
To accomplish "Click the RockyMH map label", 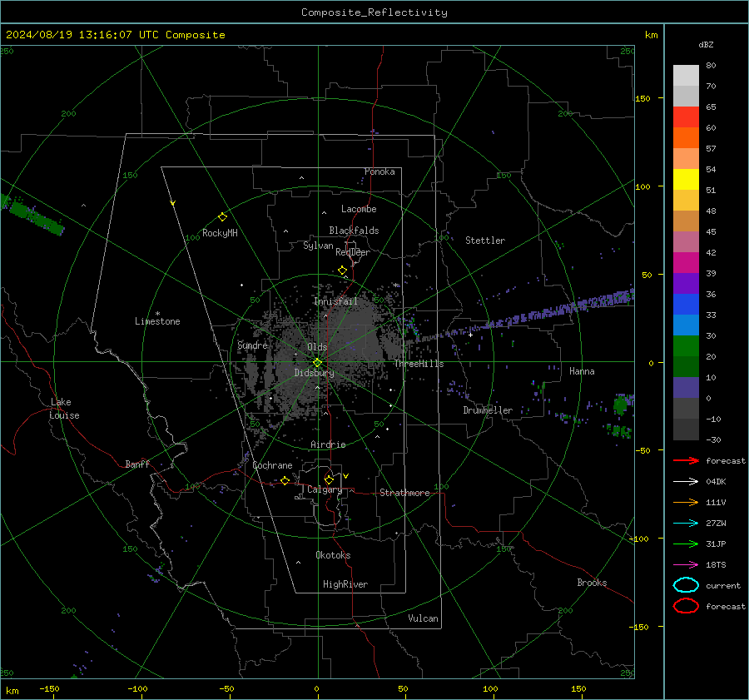I will click(220, 233).
